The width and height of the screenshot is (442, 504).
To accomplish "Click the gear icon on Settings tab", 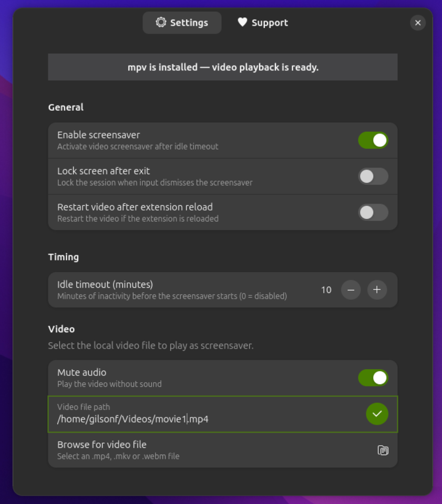I will [x=161, y=23].
